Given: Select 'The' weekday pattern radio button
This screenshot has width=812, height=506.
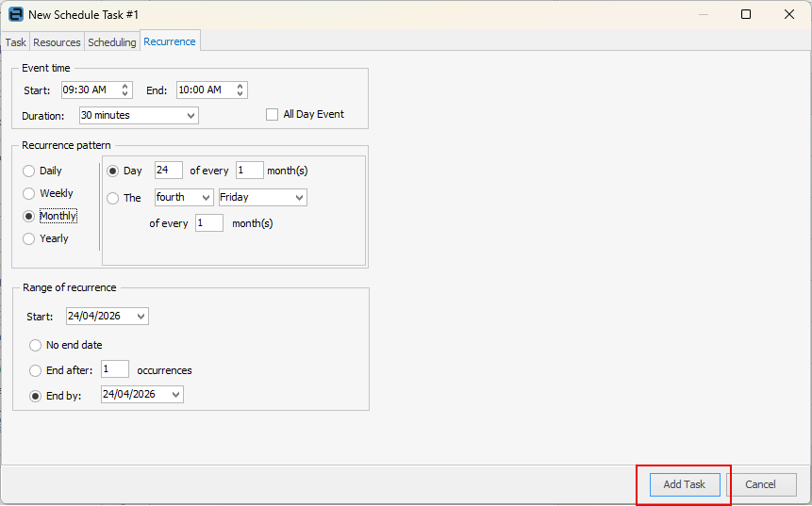Looking at the screenshot, I should tap(112, 198).
